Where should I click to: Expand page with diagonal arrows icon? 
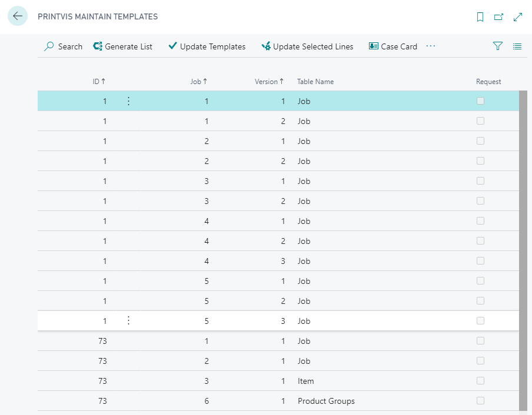[x=518, y=16]
